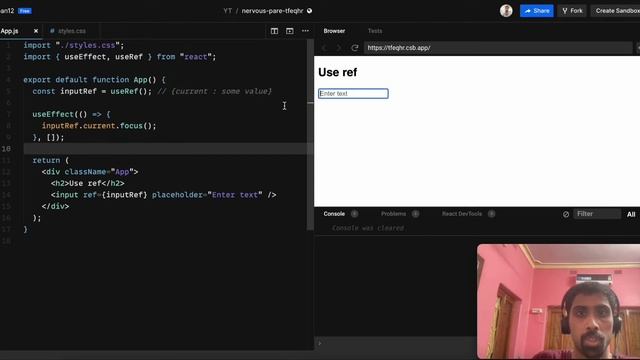This screenshot has height=360, width=640.
Task: Fork this sandbox
Action: (572, 11)
